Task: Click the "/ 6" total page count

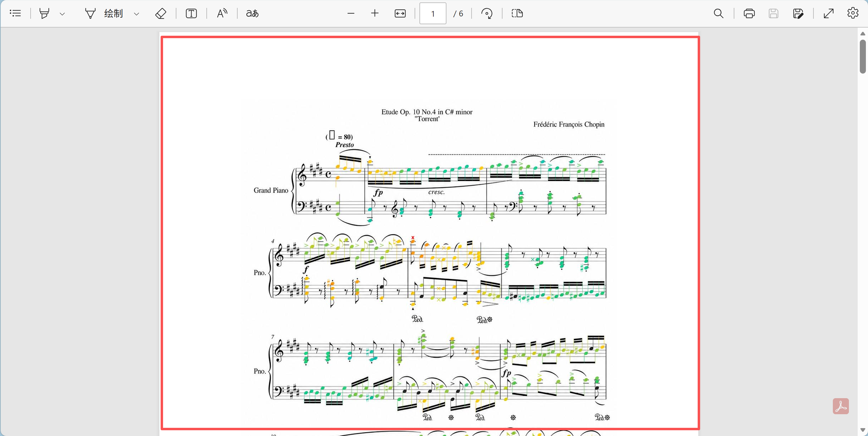Action: point(458,13)
